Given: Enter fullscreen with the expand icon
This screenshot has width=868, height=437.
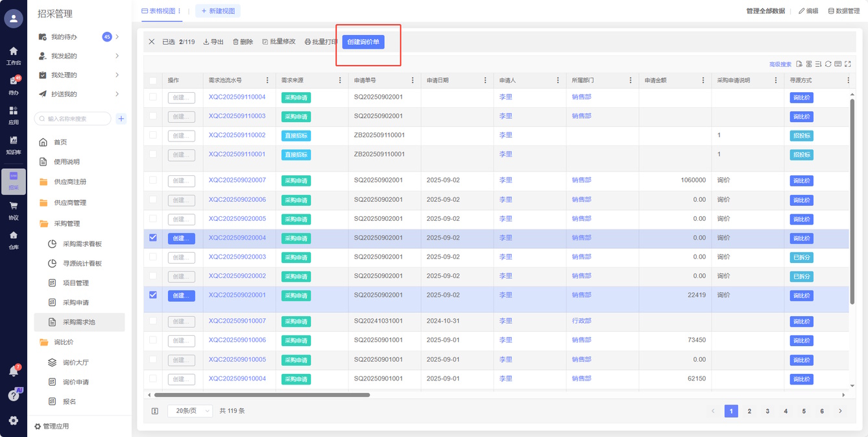Looking at the screenshot, I should pyautogui.click(x=848, y=64).
